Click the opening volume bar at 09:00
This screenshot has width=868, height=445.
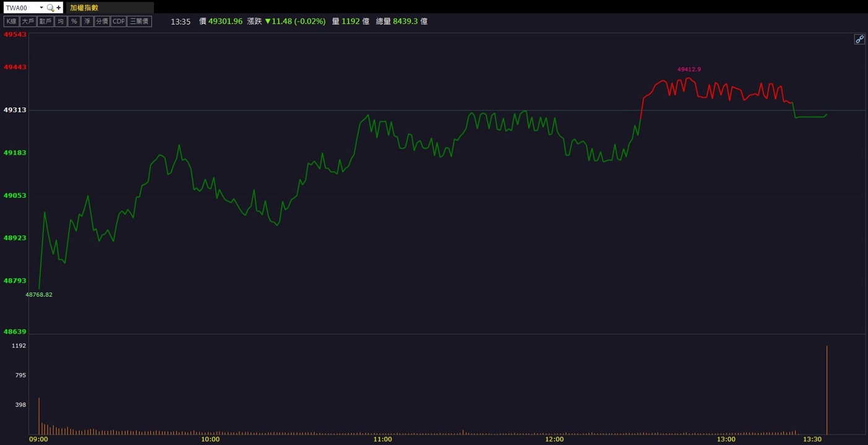tap(39, 416)
